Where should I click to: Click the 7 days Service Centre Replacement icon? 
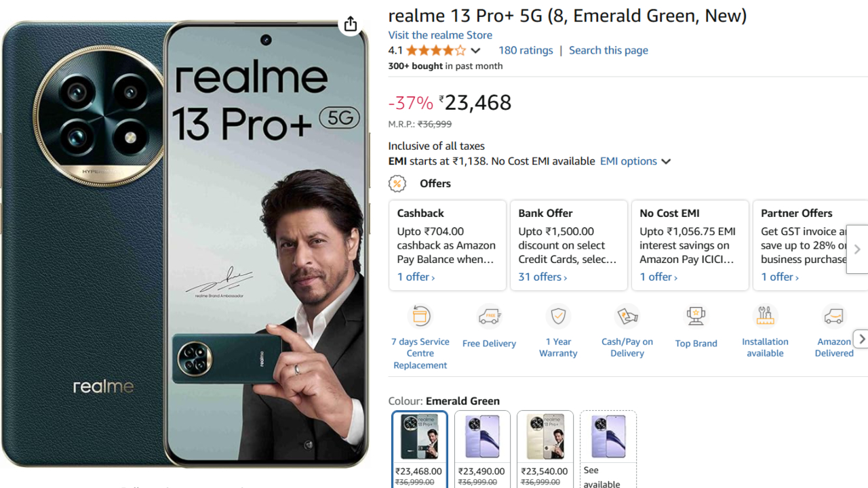(420, 317)
